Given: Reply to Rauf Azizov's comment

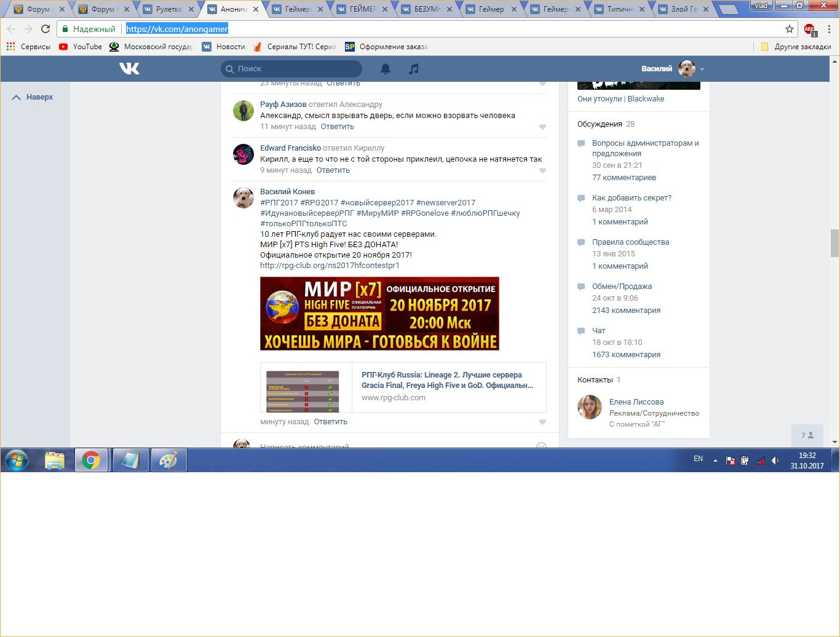Looking at the screenshot, I should [338, 127].
